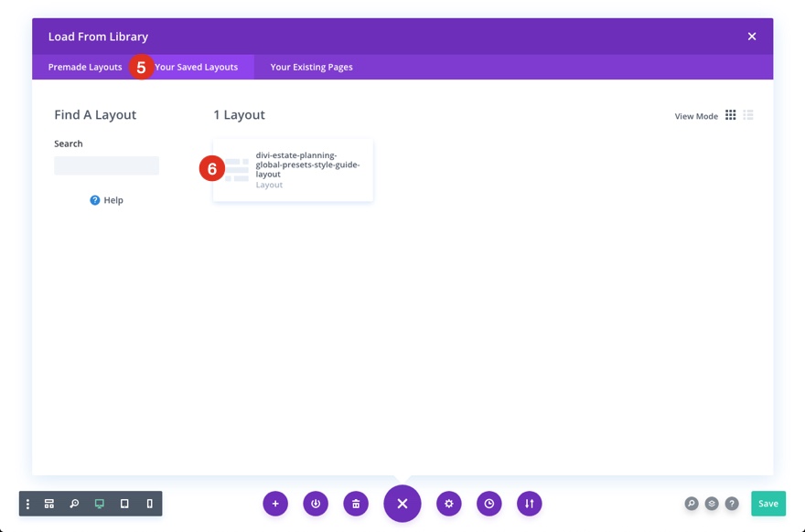
Task: Select the Your Saved Layouts tab
Action: click(196, 68)
